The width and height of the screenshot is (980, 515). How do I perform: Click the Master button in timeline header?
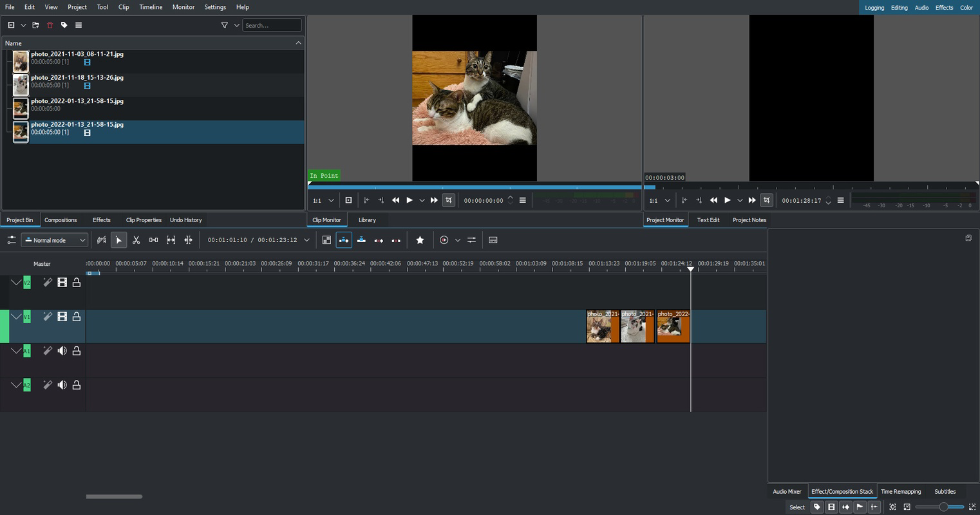tap(42, 264)
